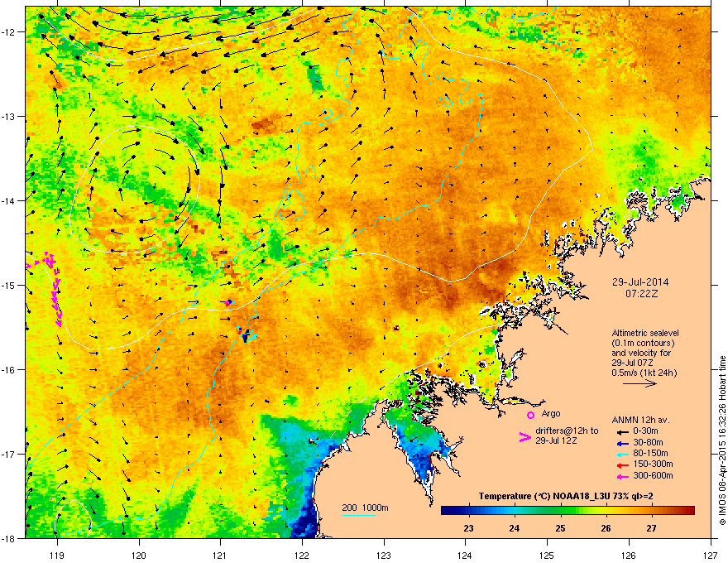
Task: Click the cyan 80-150m arrow legend symbol
Action: [622, 455]
